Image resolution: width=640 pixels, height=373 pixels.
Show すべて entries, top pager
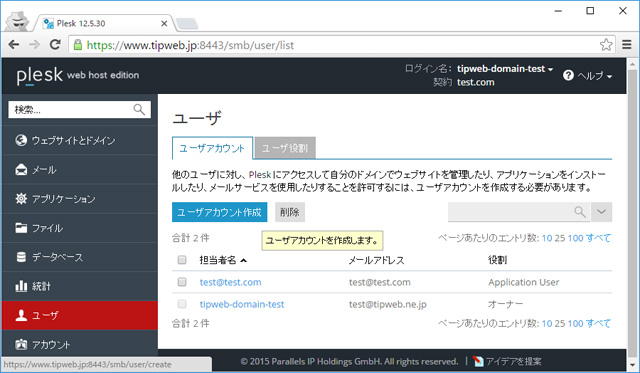[x=598, y=238]
